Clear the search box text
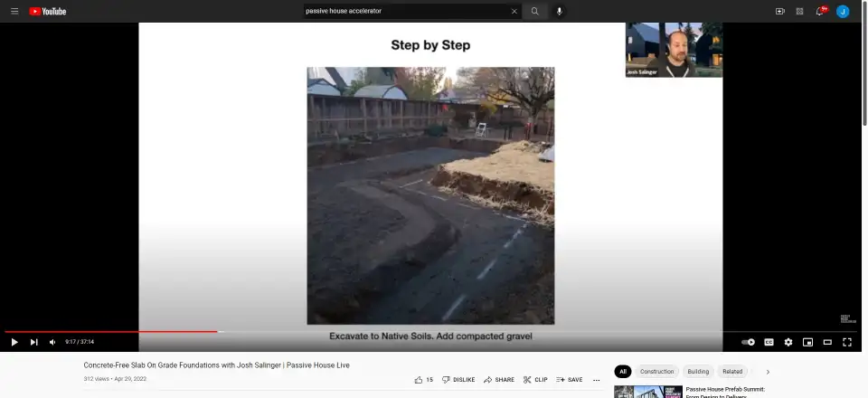This screenshot has width=868, height=398. [x=514, y=11]
